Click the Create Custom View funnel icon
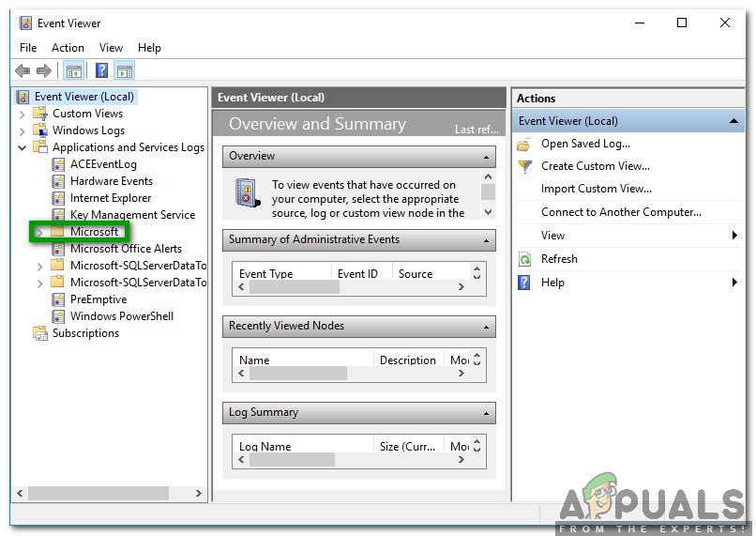This screenshot has height=536, width=756. [x=524, y=167]
